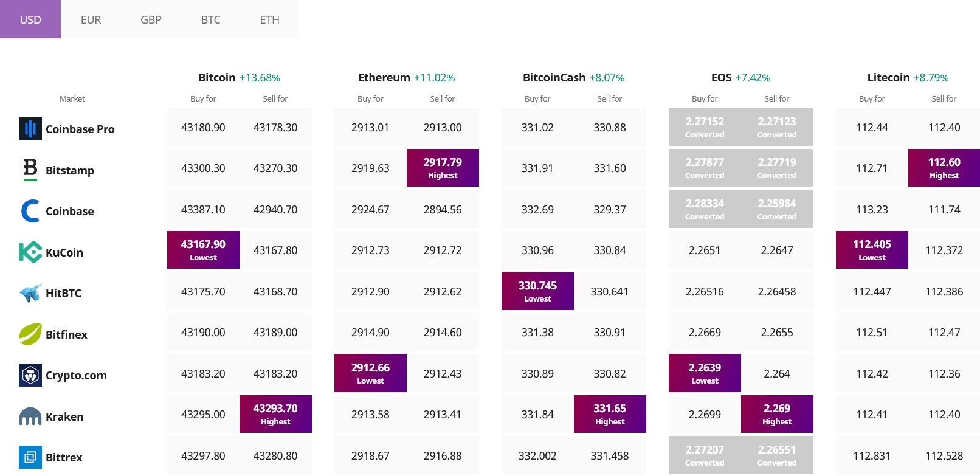Click Bitfinex Ethereum buy price 2914.90
This screenshot has height=476, width=980.
pyautogui.click(x=370, y=333)
